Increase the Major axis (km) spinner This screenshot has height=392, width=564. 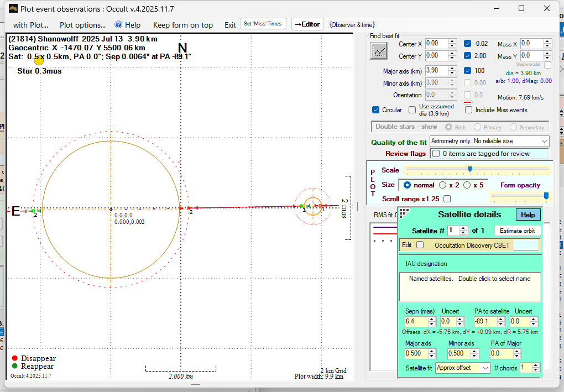coord(452,68)
